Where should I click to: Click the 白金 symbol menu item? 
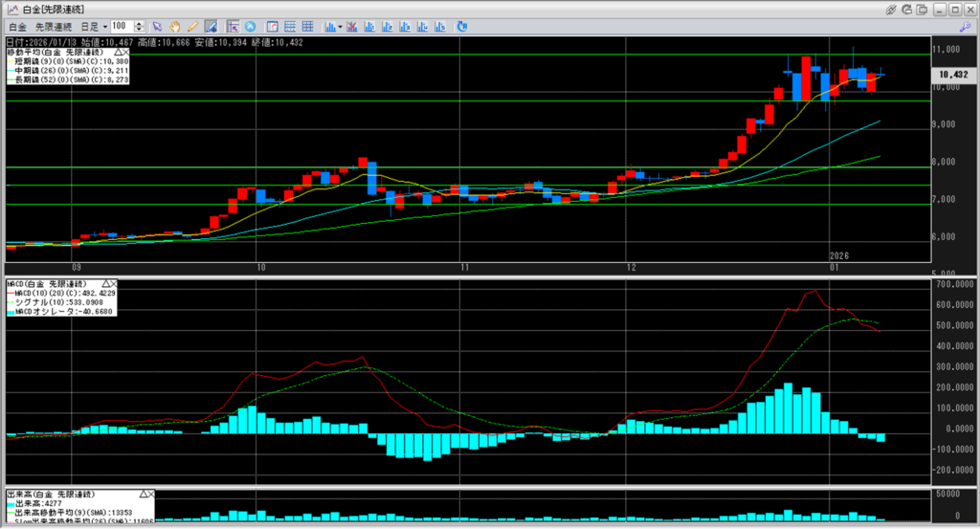(16, 26)
